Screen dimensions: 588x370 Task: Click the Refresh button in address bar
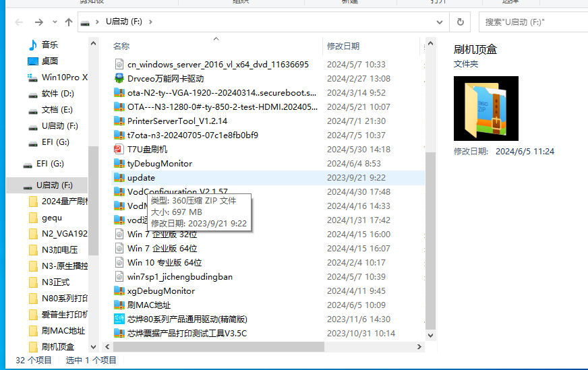pos(461,22)
